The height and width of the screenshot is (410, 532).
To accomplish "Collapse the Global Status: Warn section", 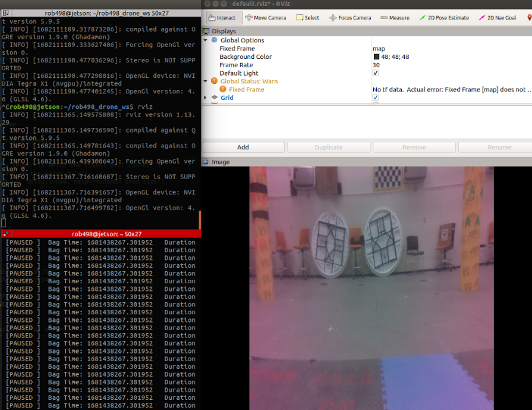I will (206, 81).
